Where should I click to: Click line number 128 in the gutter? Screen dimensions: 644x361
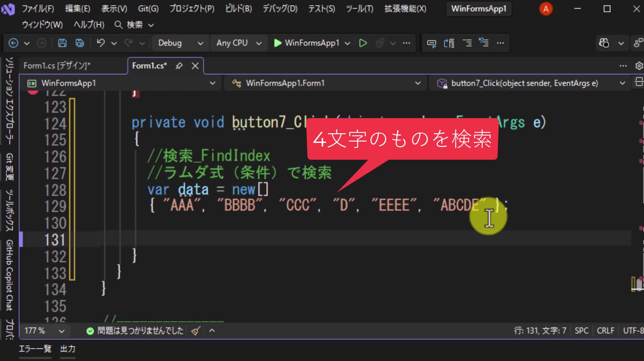(x=55, y=190)
